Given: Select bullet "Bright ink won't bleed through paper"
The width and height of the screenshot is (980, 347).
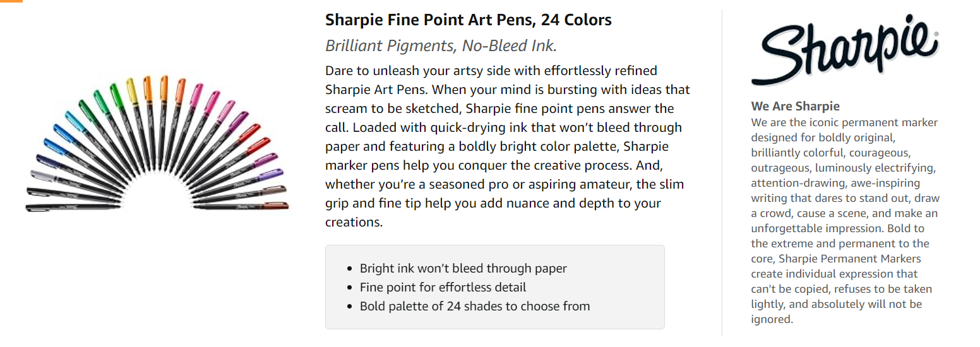Looking at the screenshot, I should click(463, 268).
